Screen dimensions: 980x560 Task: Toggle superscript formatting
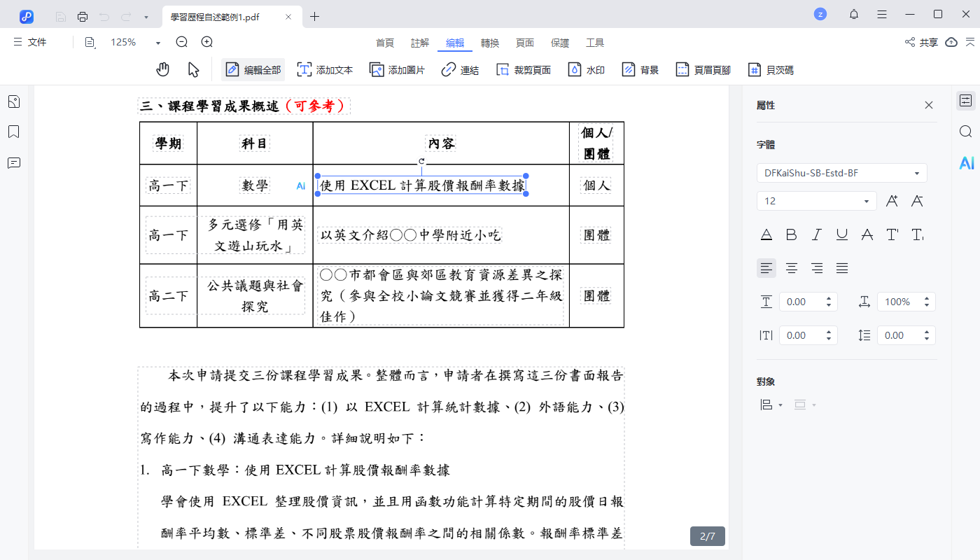pyautogui.click(x=892, y=234)
